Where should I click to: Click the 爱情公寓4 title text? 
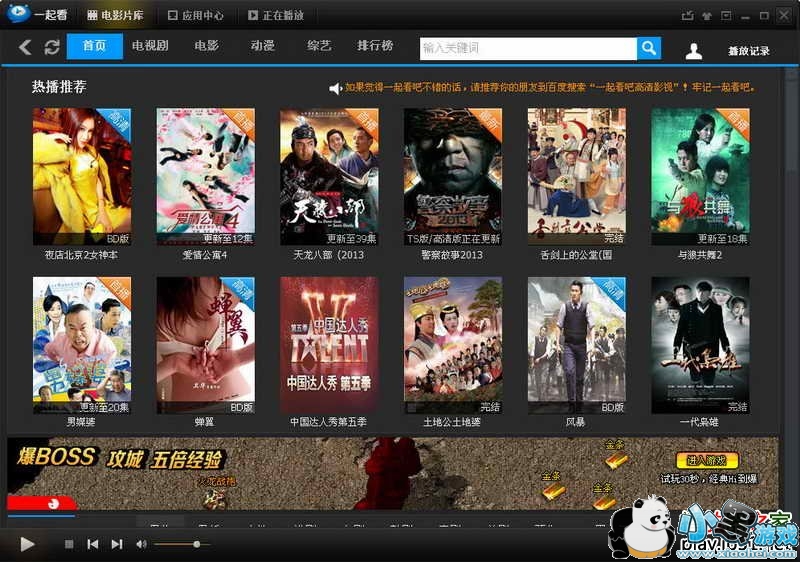click(x=205, y=255)
